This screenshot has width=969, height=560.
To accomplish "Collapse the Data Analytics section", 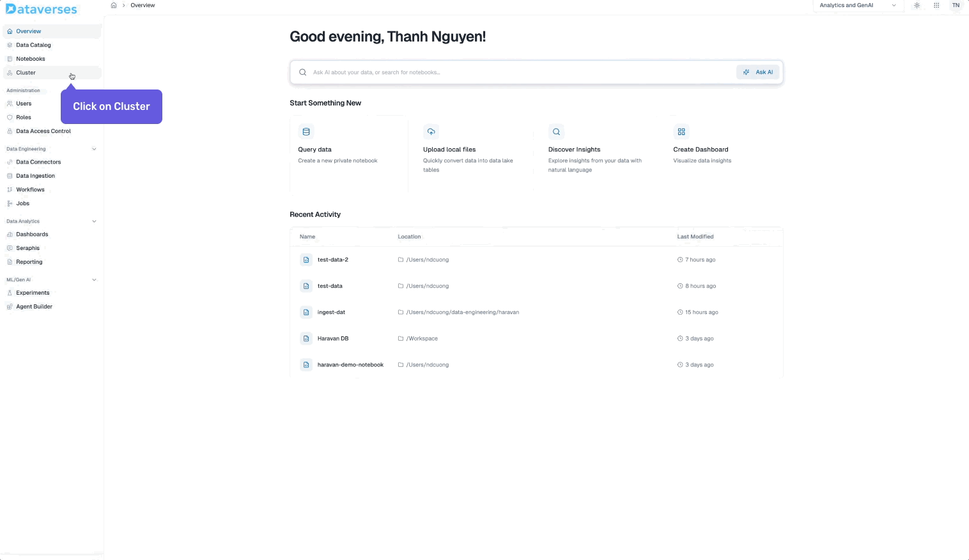I will click(94, 221).
